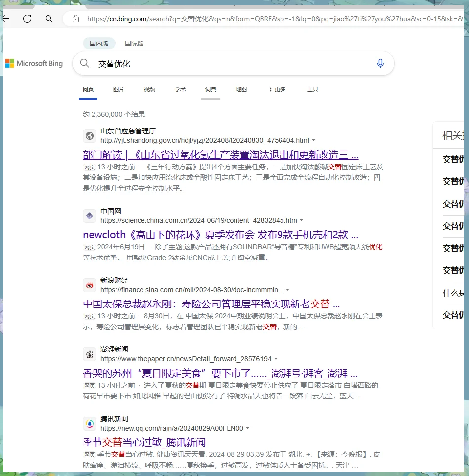Switch to 国际版 option

coord(134,43)
